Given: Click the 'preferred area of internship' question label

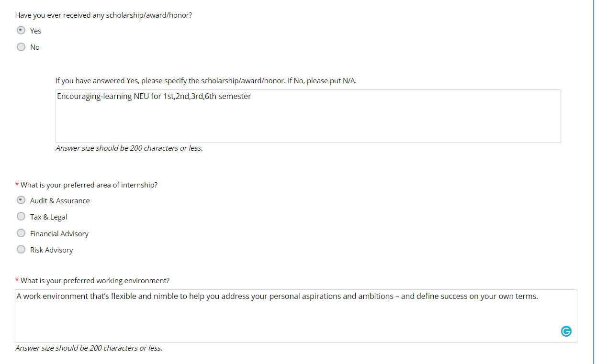Looking at the screenshot, I should [89, 185].
